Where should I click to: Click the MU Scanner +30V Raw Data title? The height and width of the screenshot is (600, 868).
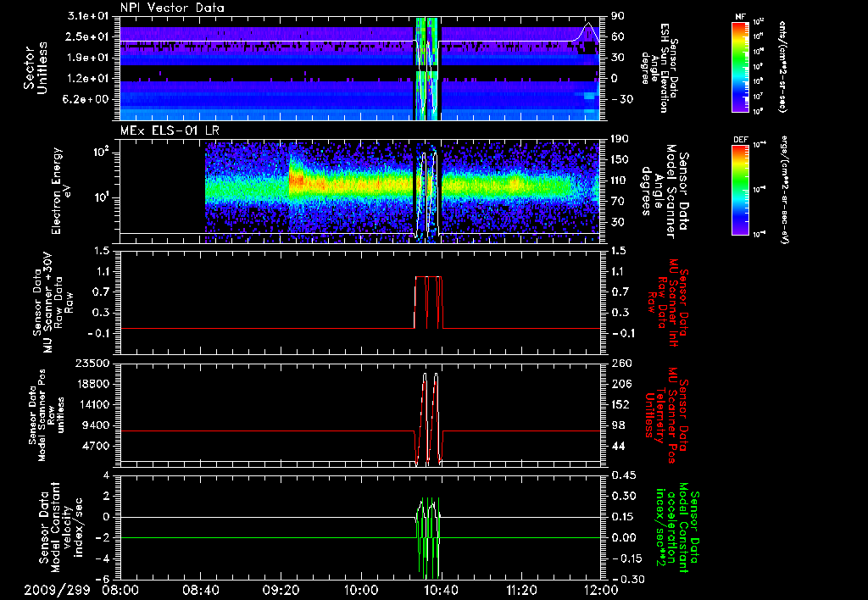tap(52, 302)
